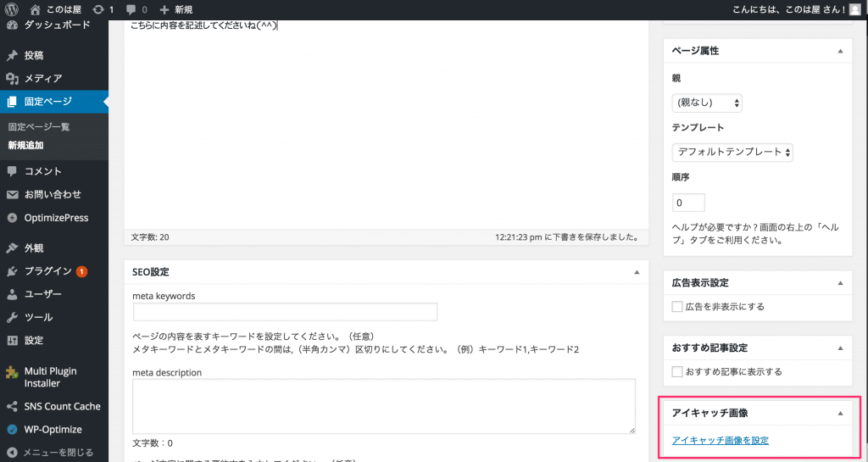Screen dimensions: 868x462
Task: Click the 文字数: 20 word count text
Action: tap(150, 237)
